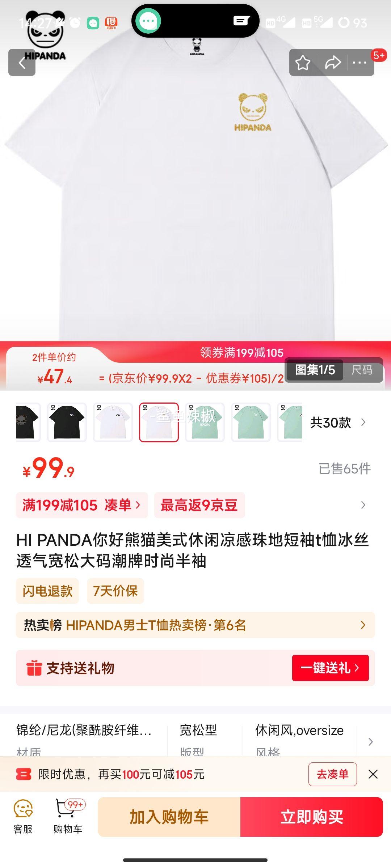Viewport: 391px width, 868px height.
Task: Open the three-dot more menu
Action: pyautogui.click(x=360, y=63)
